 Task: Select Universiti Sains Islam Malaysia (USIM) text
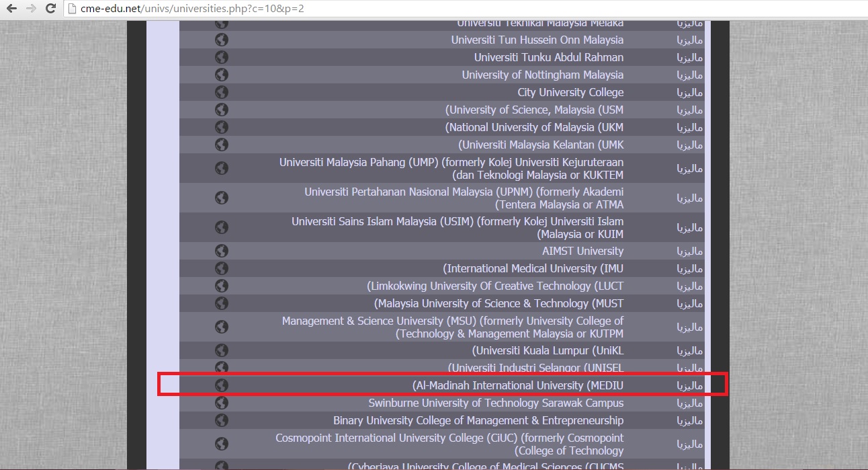pos(458,228)
